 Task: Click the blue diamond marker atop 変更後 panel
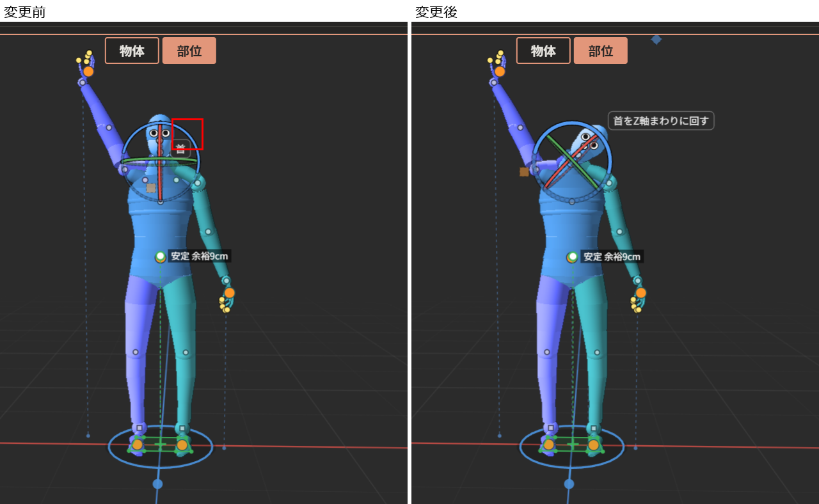click(656, 40)
